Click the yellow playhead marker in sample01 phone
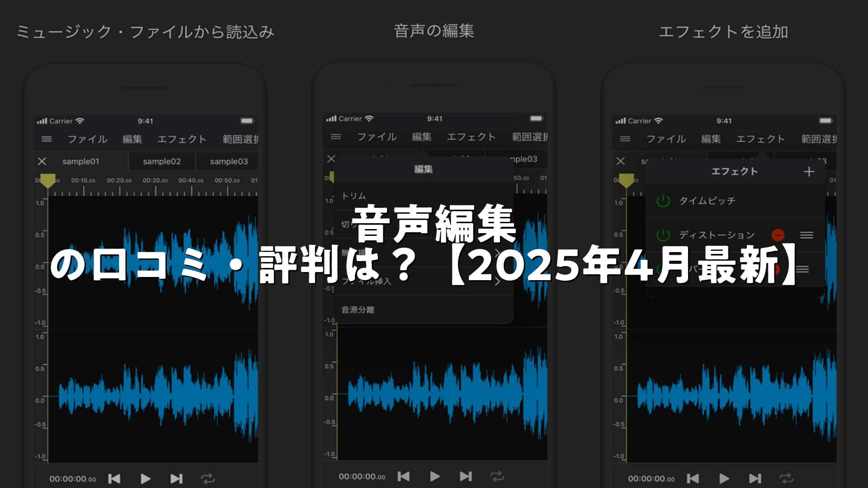Image resolution: width=868 pixels, height=488 pixels. 47,181
